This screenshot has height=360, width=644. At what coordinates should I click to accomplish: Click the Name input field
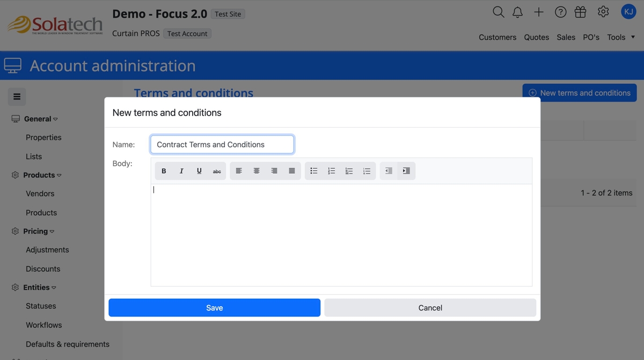(222, 145)
